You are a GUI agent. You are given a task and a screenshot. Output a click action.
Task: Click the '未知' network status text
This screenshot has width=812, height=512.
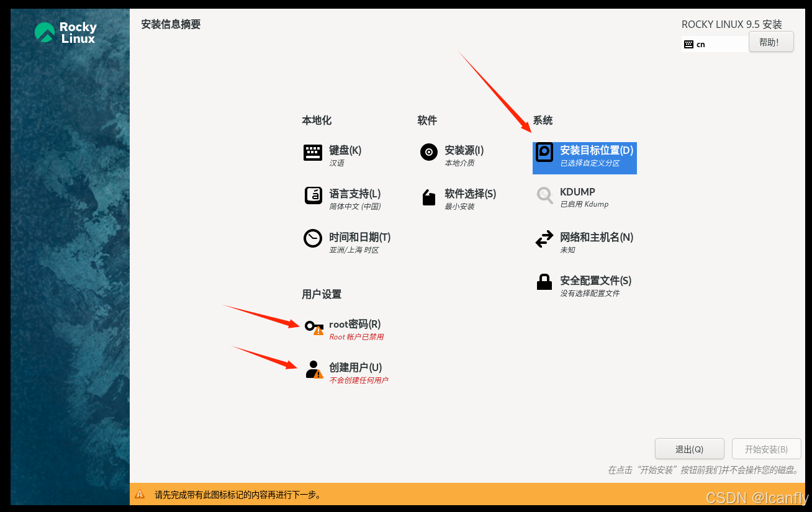(567, 250)
